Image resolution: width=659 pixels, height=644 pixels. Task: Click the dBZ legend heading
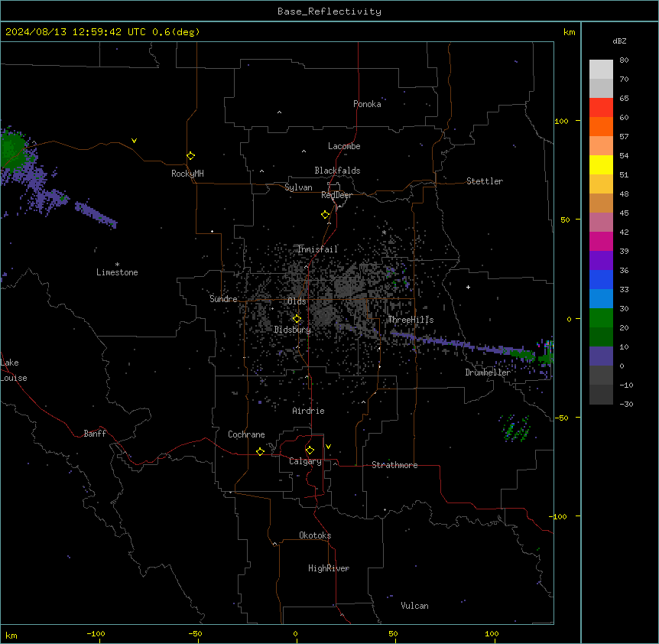[619, 41]
